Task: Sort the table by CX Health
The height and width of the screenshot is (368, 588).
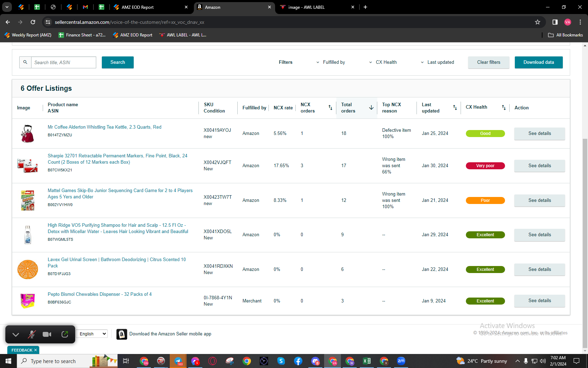Action: [504, 108]
